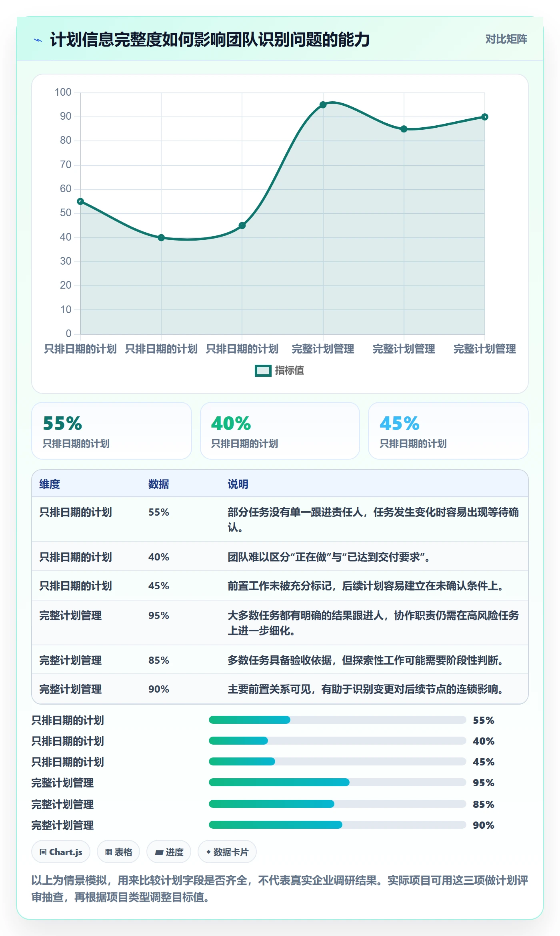
Task: Click the 指标值 legend text
Action: coord(290,371)
